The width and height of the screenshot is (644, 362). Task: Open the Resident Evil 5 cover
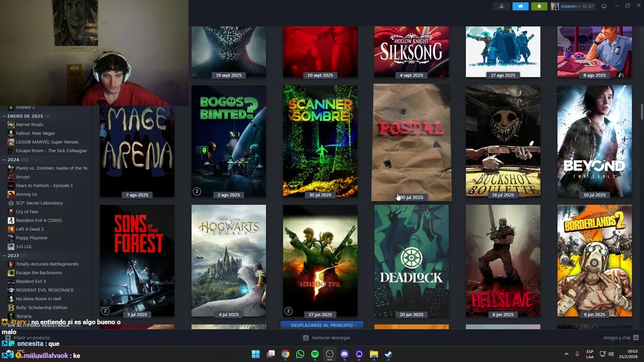pyautogui.click(x=320, y=261)
